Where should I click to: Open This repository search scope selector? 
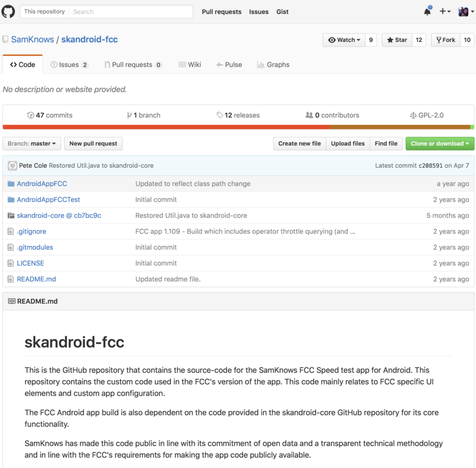(45, 11)
